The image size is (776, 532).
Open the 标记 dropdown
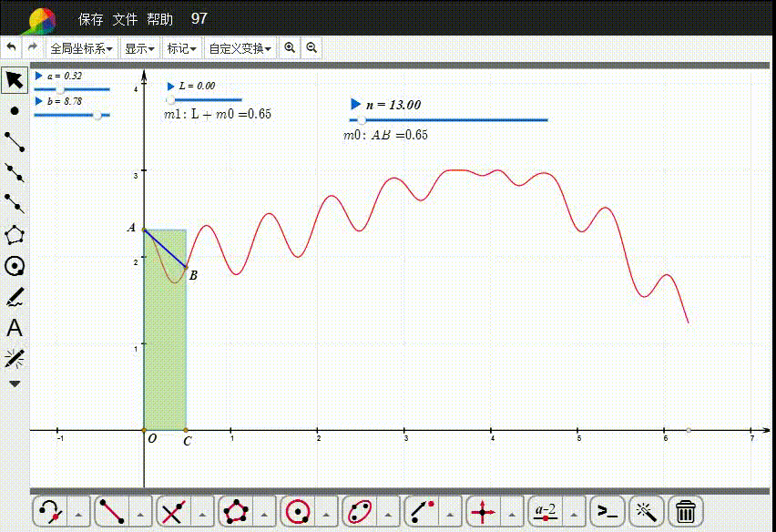(181, 48)
